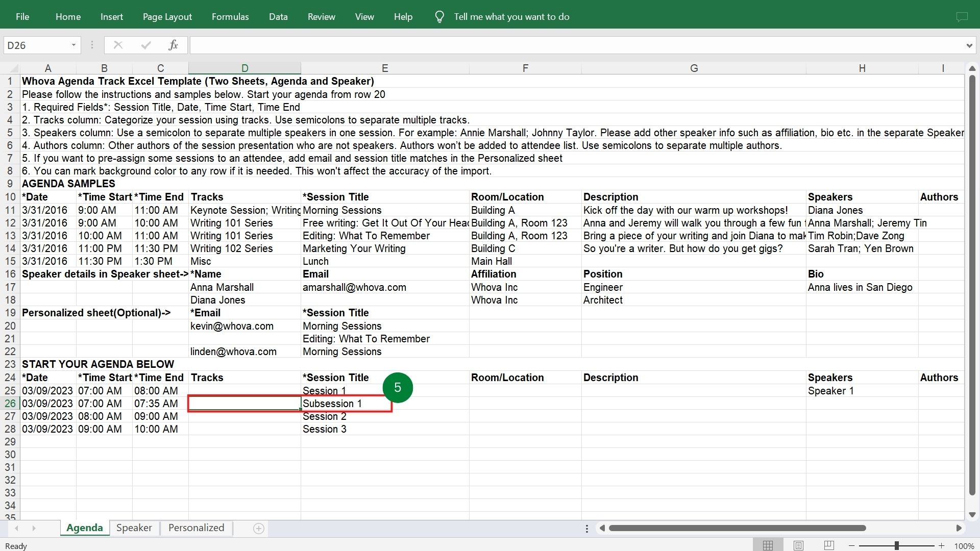Viewport: 980px width, 551px height.
Task: Open the Review ribbon tab
Action: tap(321, 17)
